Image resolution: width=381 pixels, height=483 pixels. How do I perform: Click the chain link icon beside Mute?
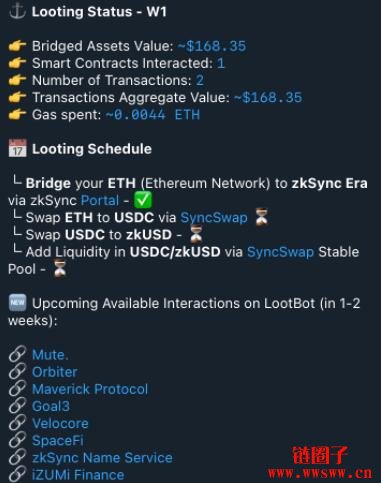17,354
